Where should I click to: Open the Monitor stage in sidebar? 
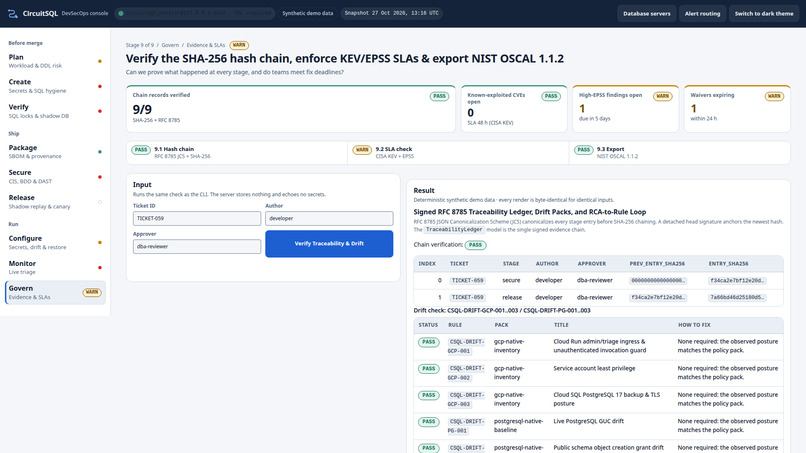coord(55,267)
